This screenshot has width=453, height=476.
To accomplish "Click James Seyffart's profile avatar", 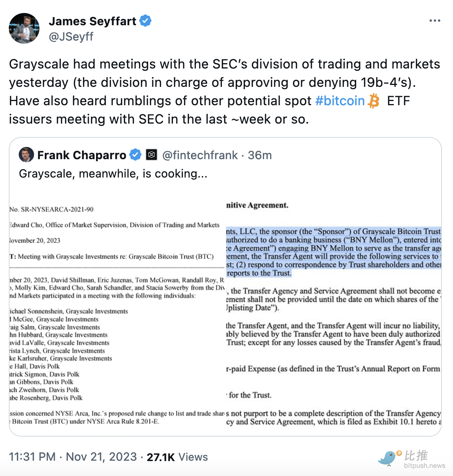I will 24,28.
